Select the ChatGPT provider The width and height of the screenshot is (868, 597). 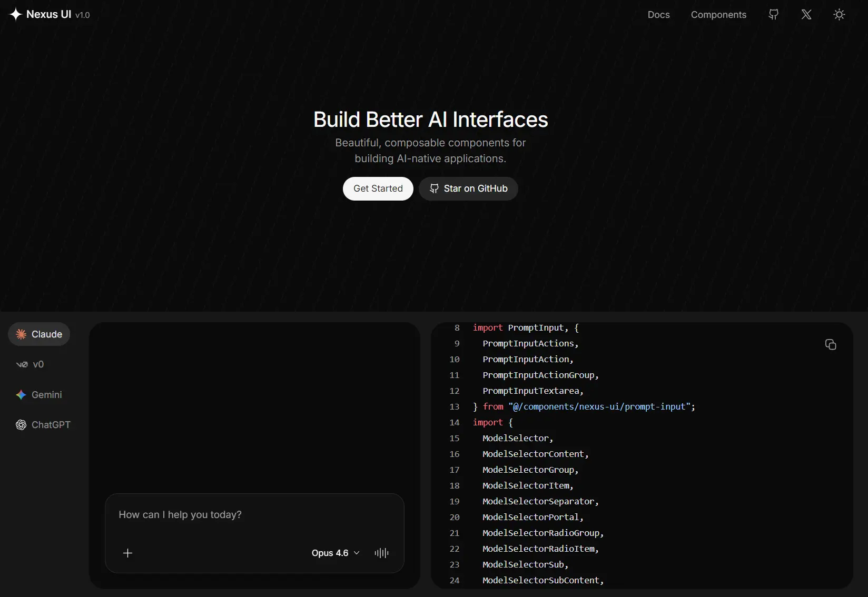click(x=43, y=425)
